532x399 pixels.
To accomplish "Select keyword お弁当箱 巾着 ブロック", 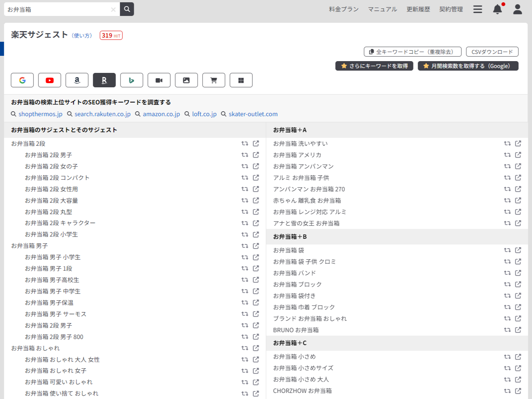I will click(x=304, y=307).
